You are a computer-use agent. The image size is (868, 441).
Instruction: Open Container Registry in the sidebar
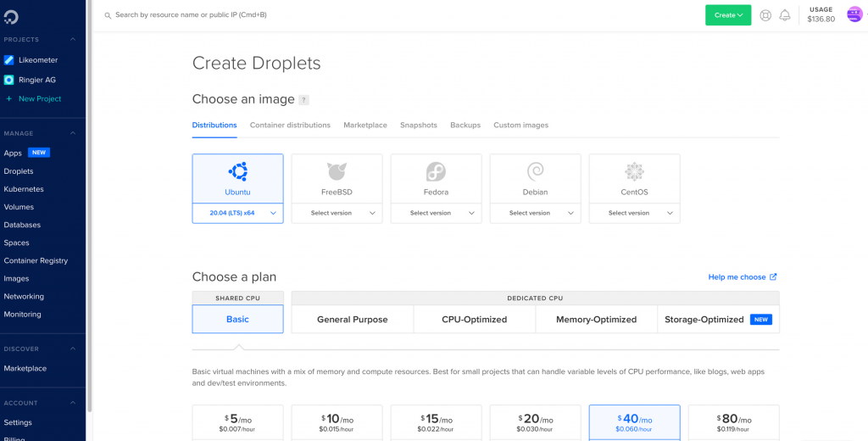[36, 260]
